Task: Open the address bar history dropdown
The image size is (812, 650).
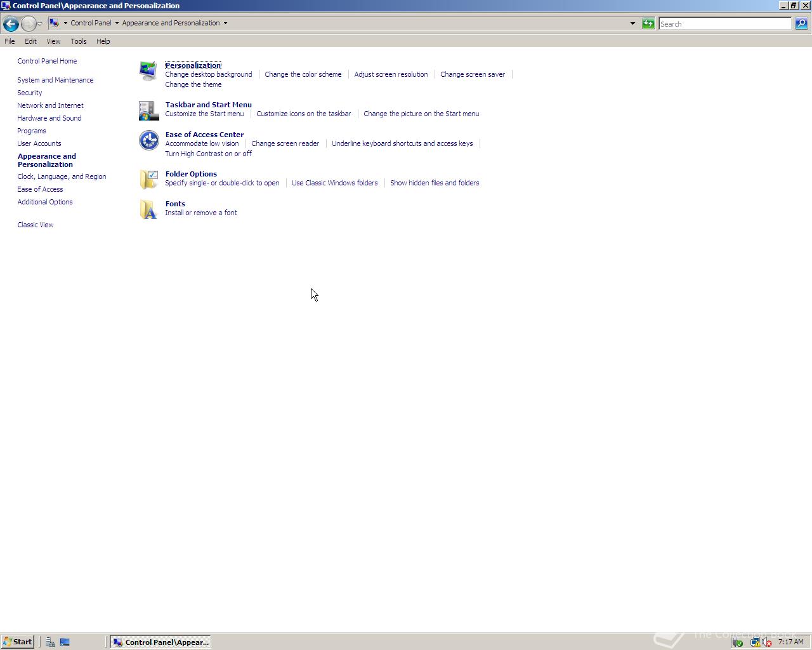Action: click(632, 23)
